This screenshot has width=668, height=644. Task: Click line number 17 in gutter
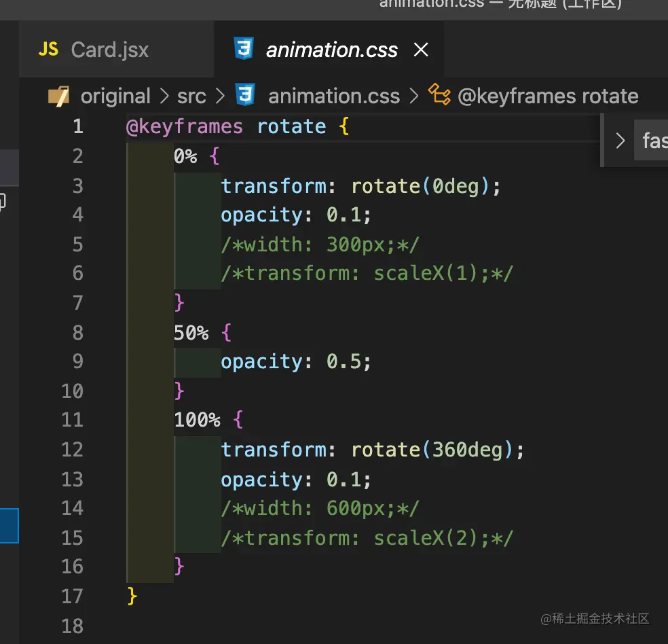click(x=72, y=596)
